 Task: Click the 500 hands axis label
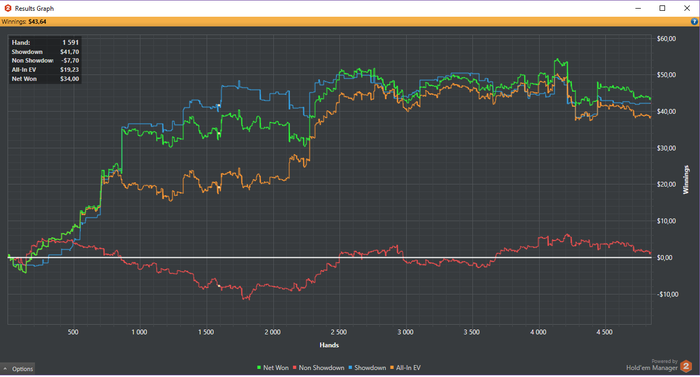pyautogui.click(x=73, y=332)
